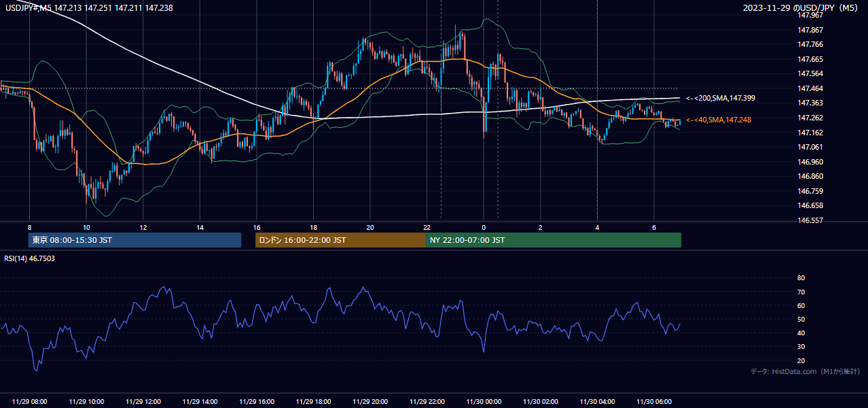Click price axis value 147.162
Image resolution: width=868 pixels, height=408 pixels.
click(811, 133)
